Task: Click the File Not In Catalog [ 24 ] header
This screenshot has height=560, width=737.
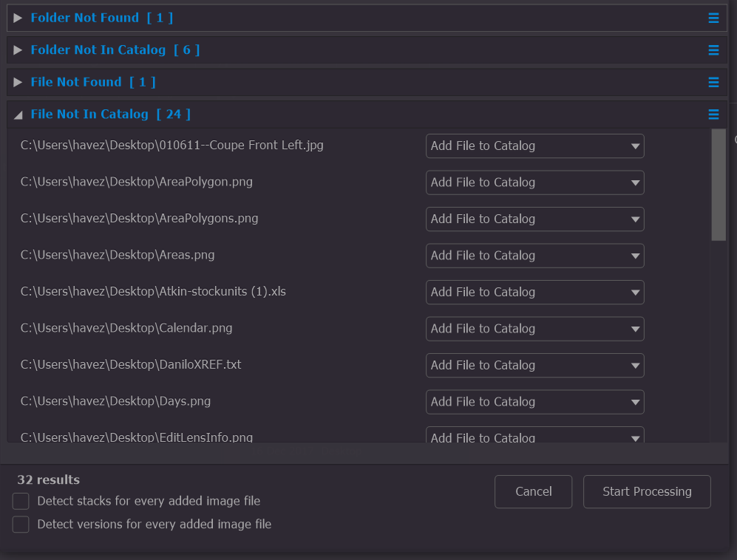Action: click(x=110, y=115)
